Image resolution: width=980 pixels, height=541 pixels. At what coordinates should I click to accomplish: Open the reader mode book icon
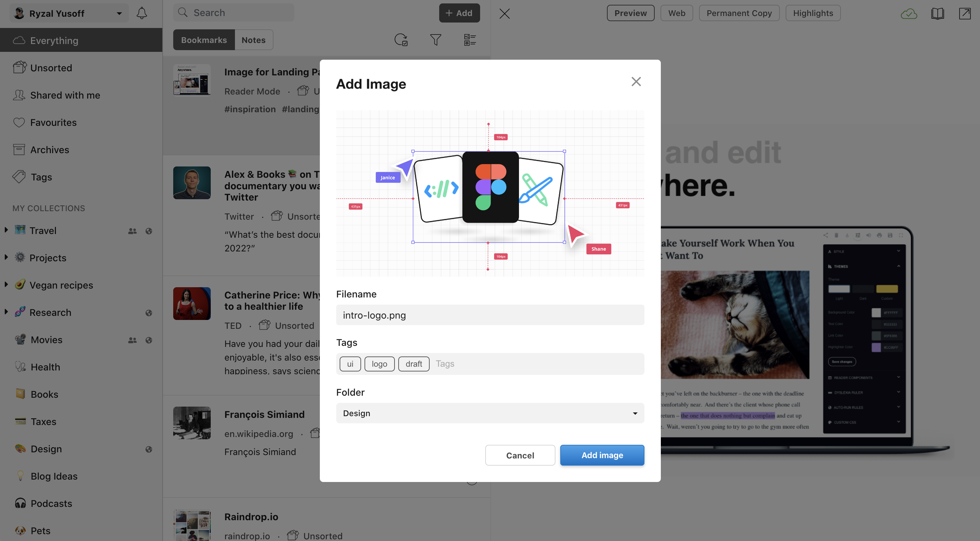[937, 14]
